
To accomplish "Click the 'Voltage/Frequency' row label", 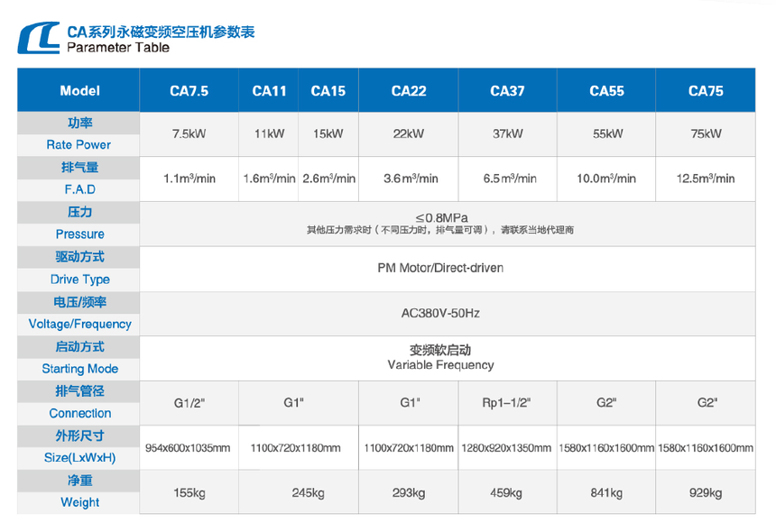I will pos(79,324).
